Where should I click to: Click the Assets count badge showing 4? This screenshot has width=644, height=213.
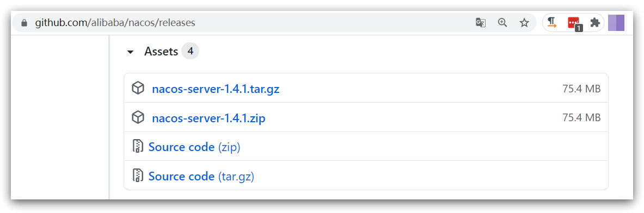point(190,51)
